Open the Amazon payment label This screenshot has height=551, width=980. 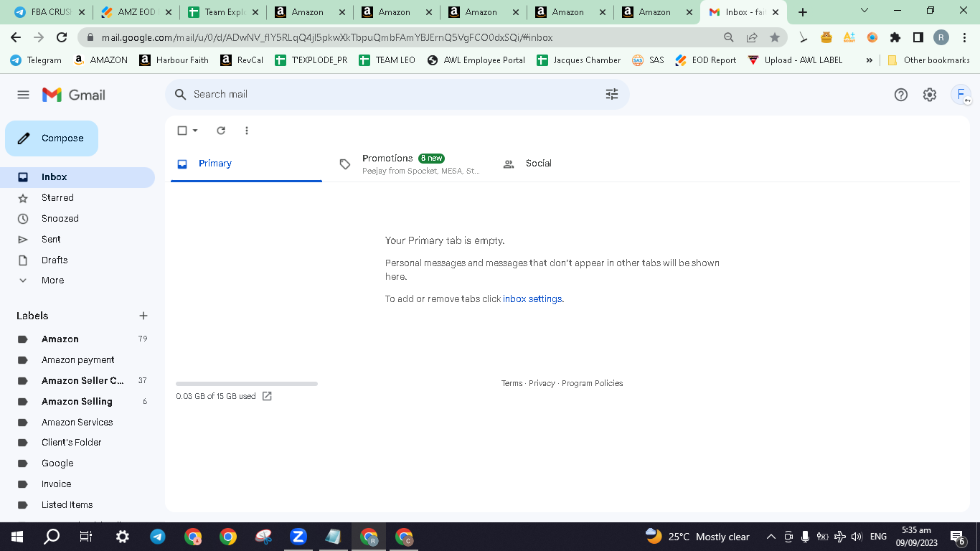pyautogui.click(x=77, y=360)
